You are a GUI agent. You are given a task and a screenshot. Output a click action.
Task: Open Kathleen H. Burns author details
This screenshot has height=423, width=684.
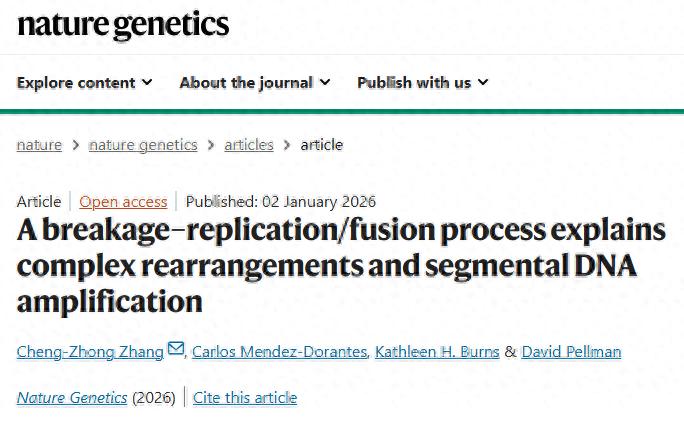(x=437, y=351)
